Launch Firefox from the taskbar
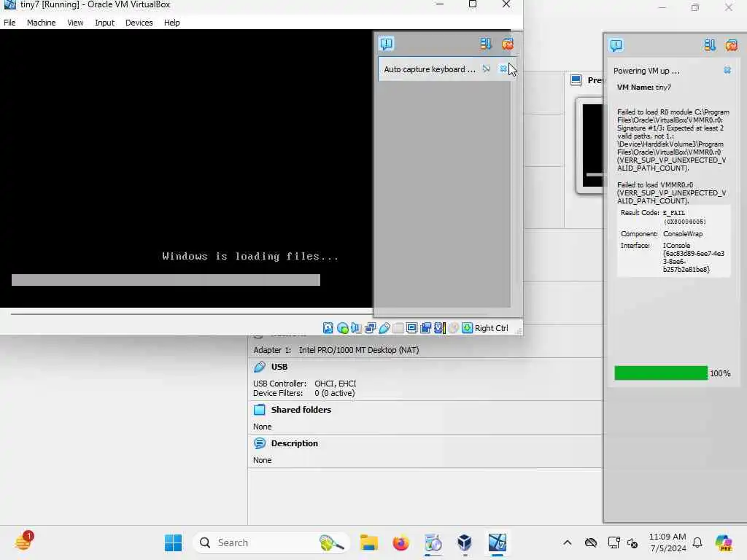The height and width of the screenshot is (560, 747). click(x=400, y=542)
